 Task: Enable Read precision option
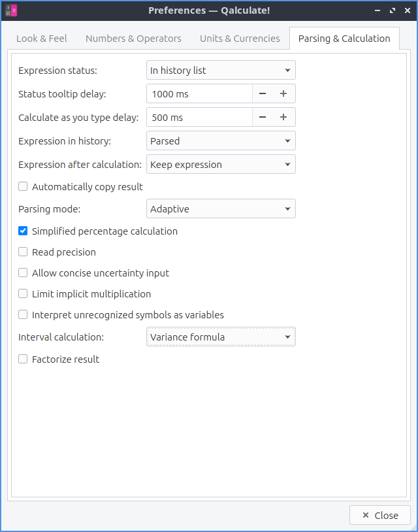24,252
